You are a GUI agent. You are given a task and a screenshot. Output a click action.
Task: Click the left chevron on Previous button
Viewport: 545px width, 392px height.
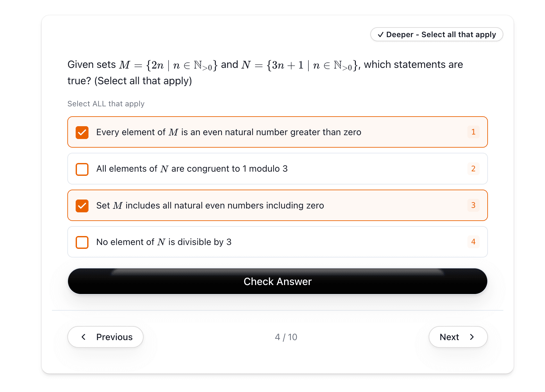pyautogui.click(x=83, y=337)
